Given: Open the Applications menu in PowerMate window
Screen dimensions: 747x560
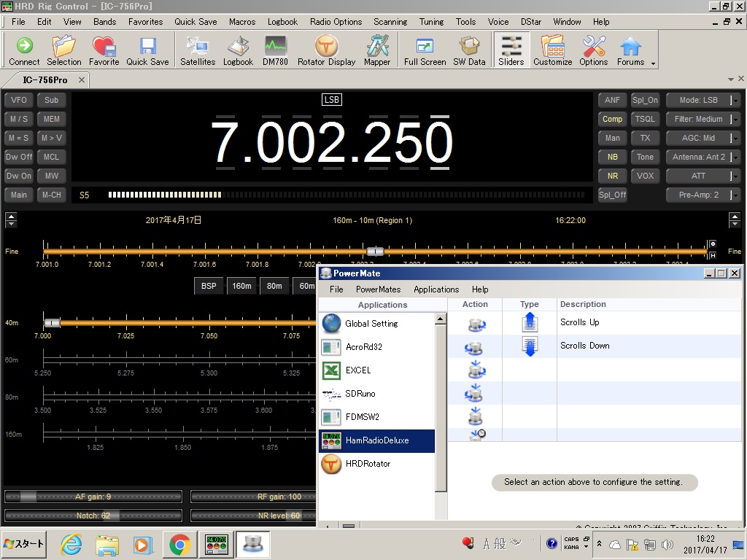Looking at the screenshot, I should (x=436, y=289).
